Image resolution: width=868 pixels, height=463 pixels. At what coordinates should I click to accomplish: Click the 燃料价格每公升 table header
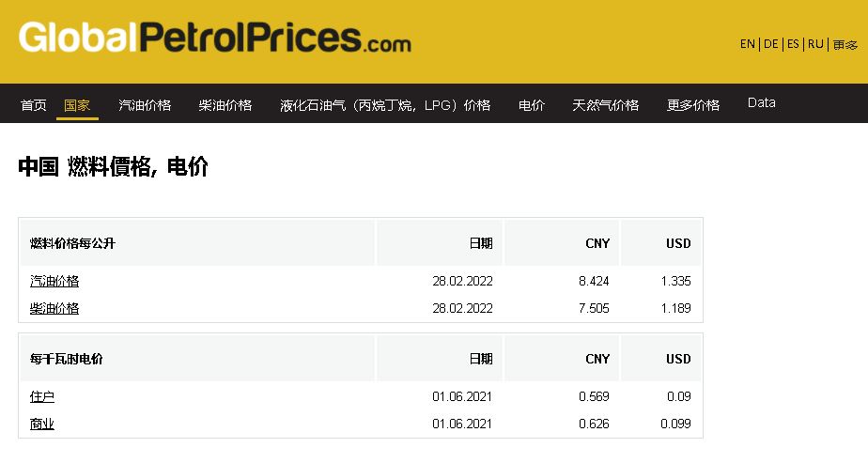coord(72,243)
